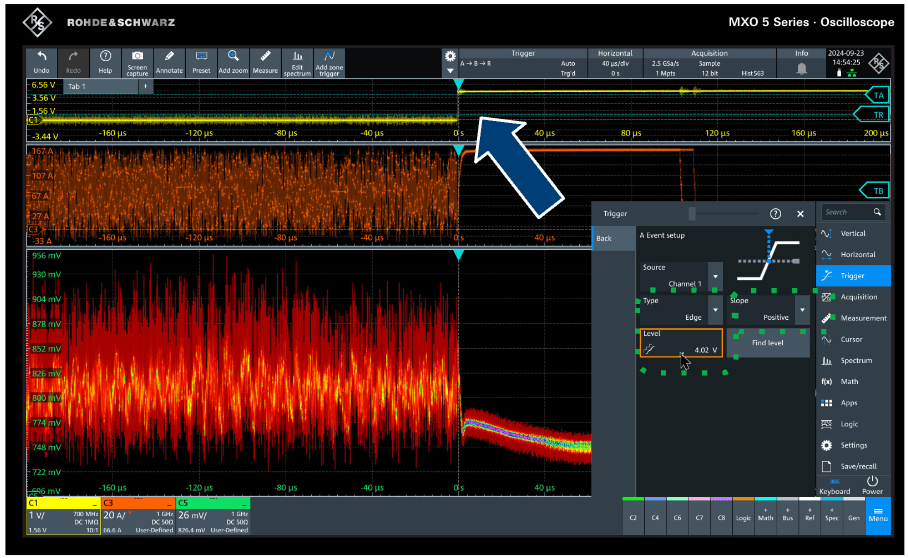Add a Ref waveform
Screen dimensions: 908x558
pos(810,517)
